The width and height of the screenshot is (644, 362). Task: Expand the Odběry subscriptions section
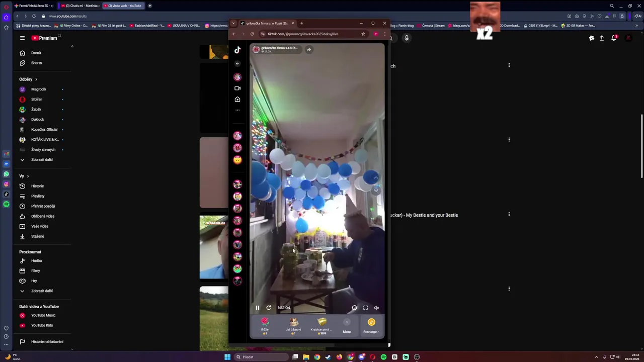(x=28, y=79)
